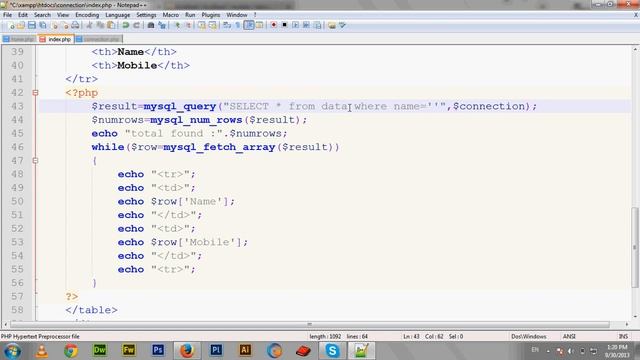Click the Save recorded macro icon
Screen dimensions: 640x360
pos(317,25)
